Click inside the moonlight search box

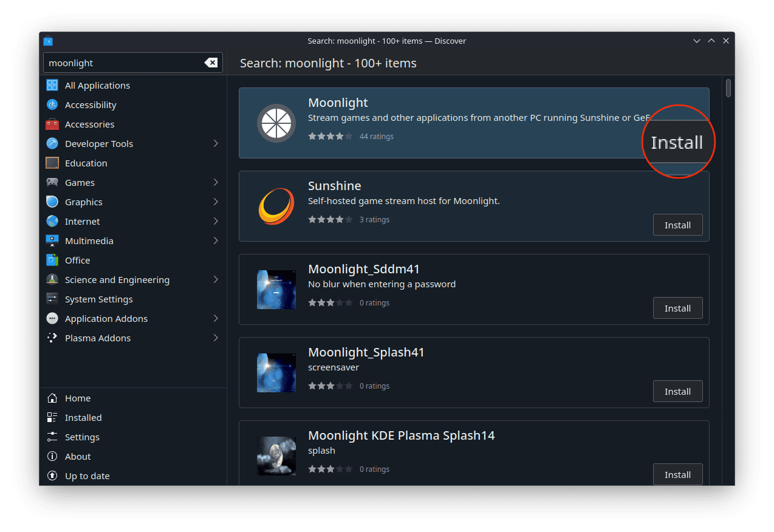(122, 63)
